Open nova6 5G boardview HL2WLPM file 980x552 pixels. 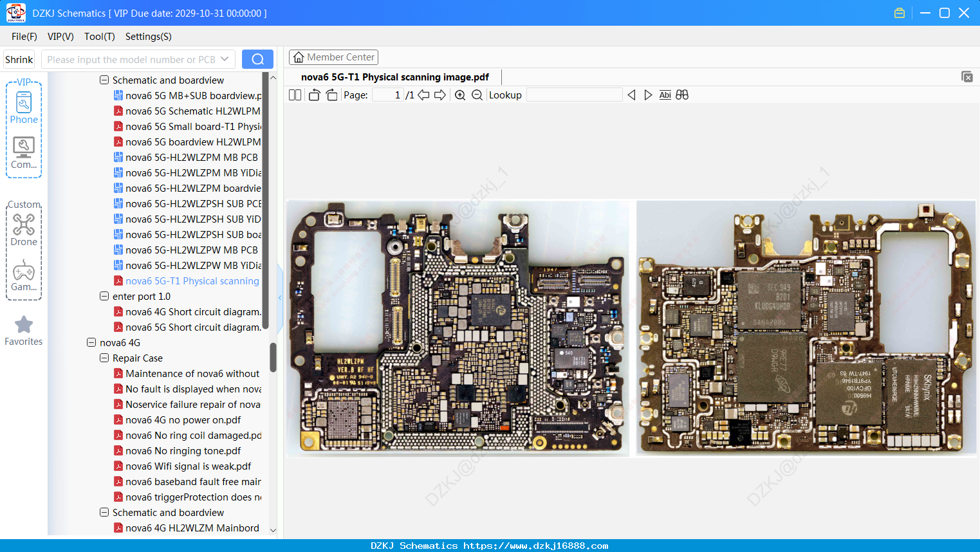click(187, 142)
